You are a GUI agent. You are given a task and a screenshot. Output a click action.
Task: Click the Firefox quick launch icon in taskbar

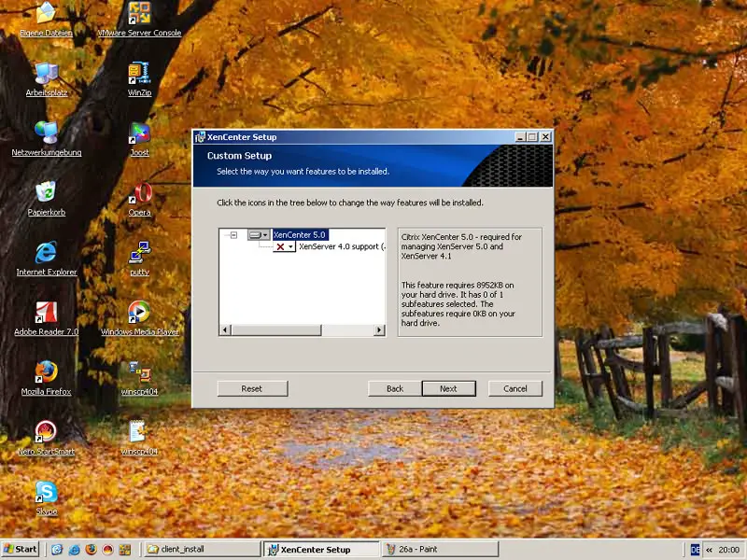[x=91, y=550]
